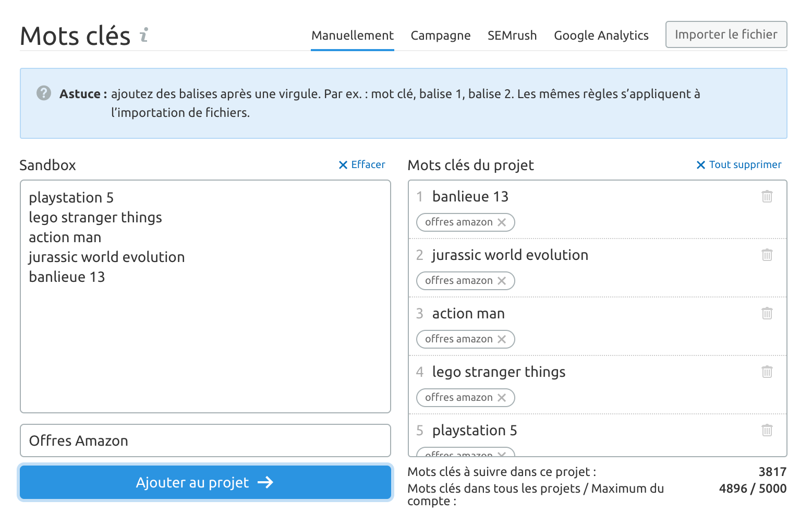Remove offres amazon tag from jurassic world evolution
The width and height of the screenshot is (812, 524).
pyautogui.click(x=502, y=281)
